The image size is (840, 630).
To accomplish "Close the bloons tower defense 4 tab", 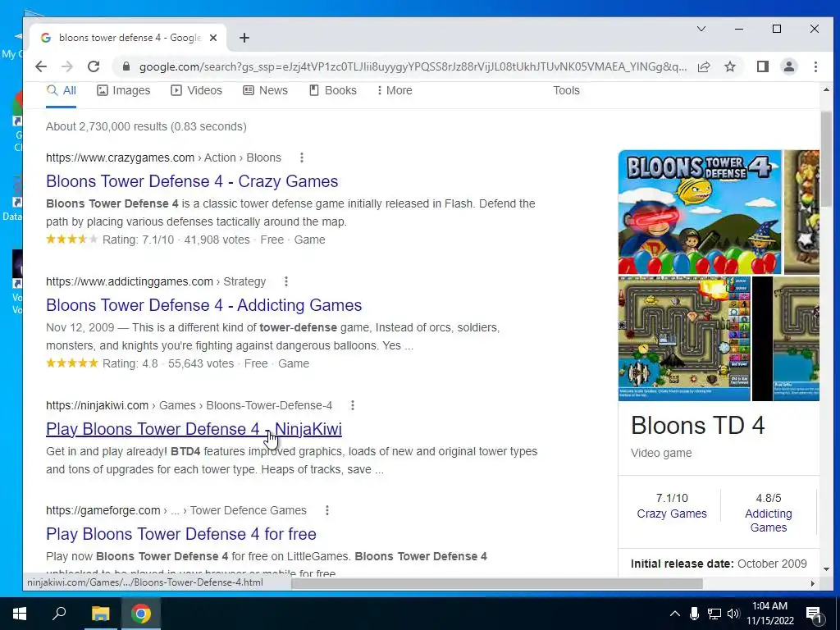I will [x=213, y=38].
